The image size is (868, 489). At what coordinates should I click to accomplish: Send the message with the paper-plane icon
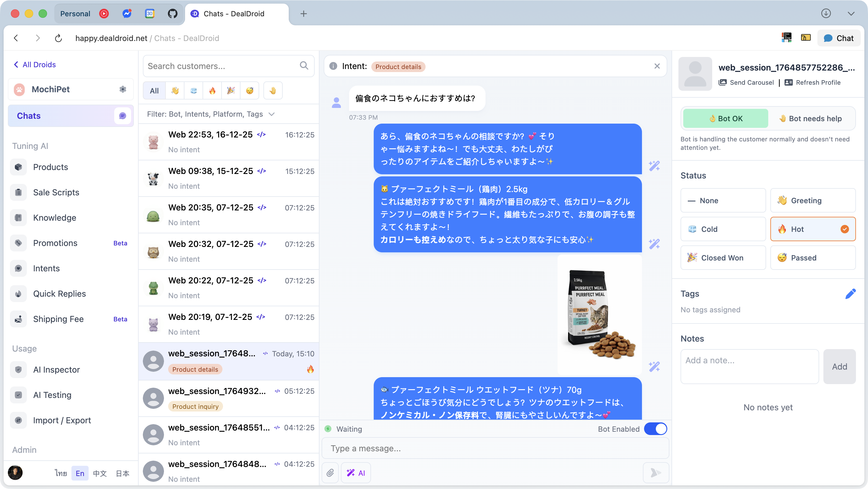[x=656, y=472]
